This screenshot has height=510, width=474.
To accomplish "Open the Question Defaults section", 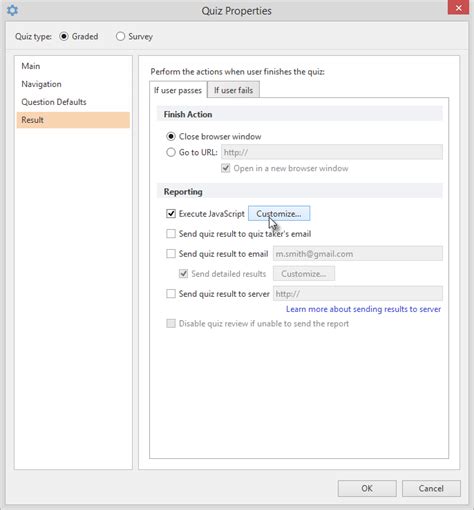I will 73,102.
